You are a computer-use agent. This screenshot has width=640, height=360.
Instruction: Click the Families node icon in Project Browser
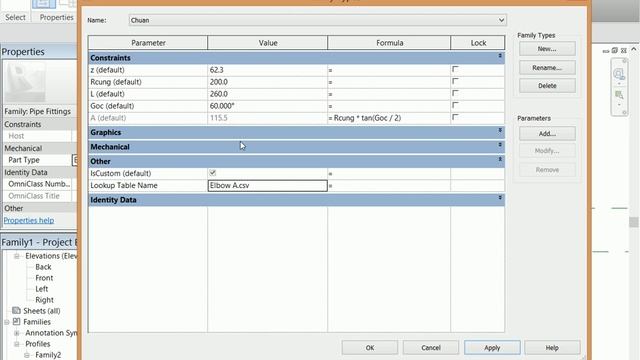point(16,322)
